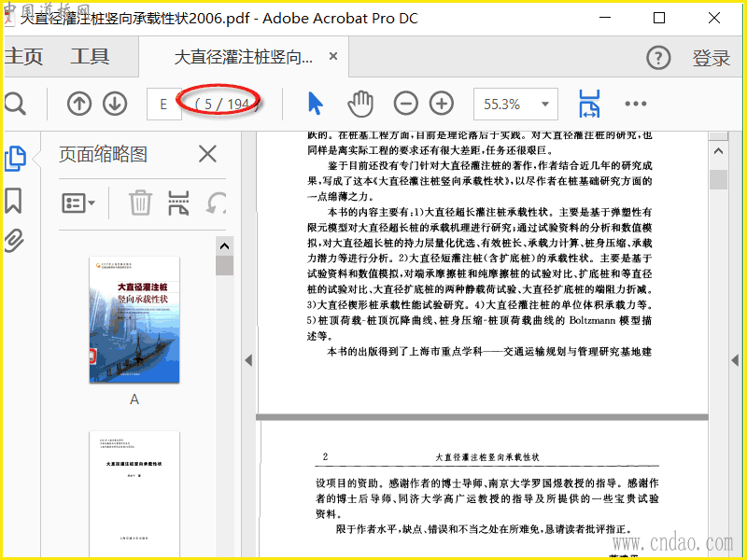Toggle the page thumbnails sidebar icon
The height and width of the screenshot is (560, 747).
[x=15, y=159]
